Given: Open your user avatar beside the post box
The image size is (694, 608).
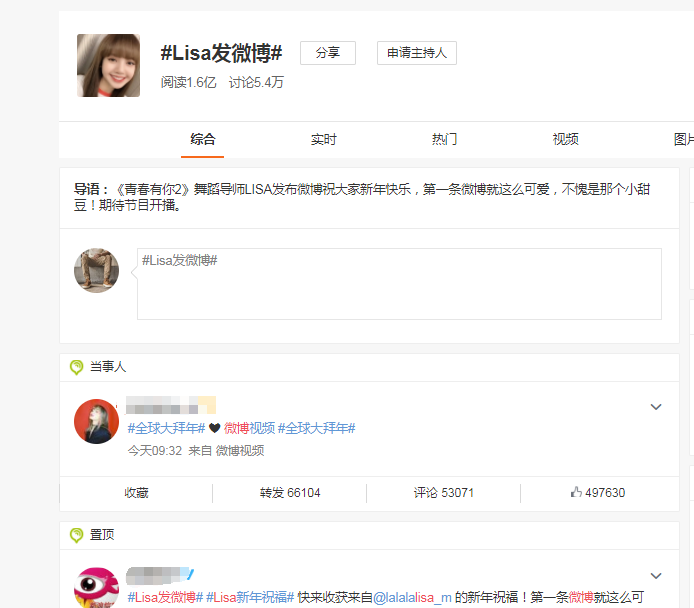Looking at the screenshot, I should click(96, 270).
